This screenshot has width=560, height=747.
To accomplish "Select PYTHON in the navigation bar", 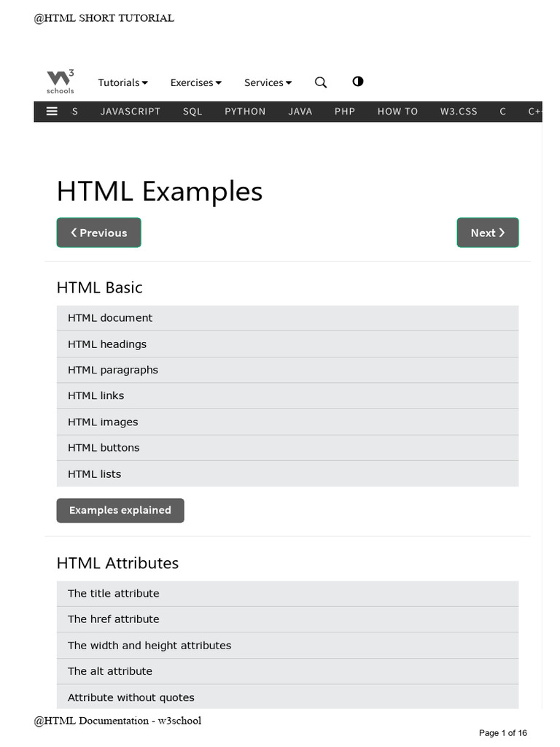I will click(245, 112).
